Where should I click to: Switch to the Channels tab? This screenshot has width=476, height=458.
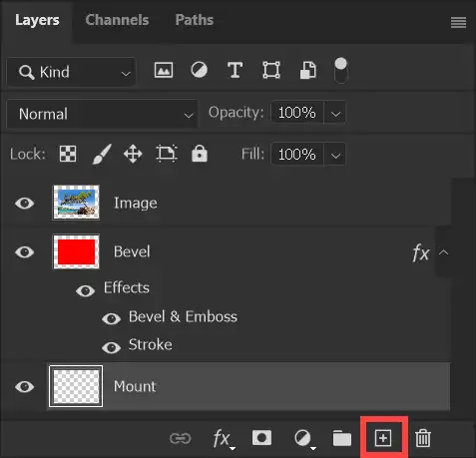[x=117, y=20]
